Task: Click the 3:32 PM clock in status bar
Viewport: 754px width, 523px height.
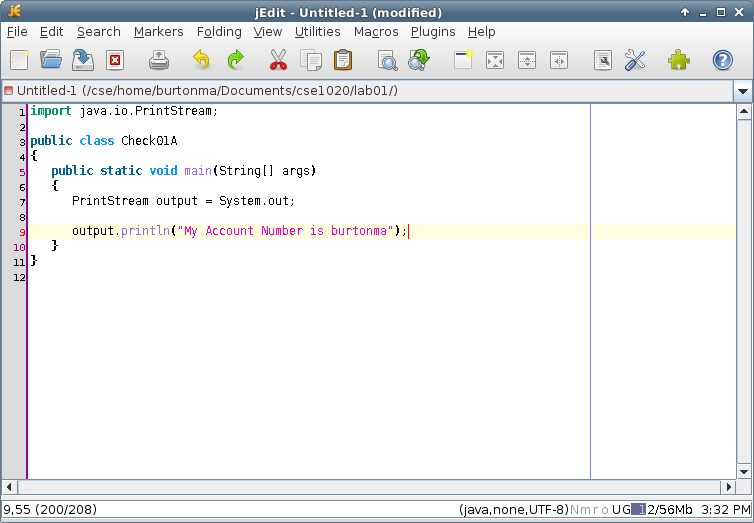Action: tap(725, 510)
